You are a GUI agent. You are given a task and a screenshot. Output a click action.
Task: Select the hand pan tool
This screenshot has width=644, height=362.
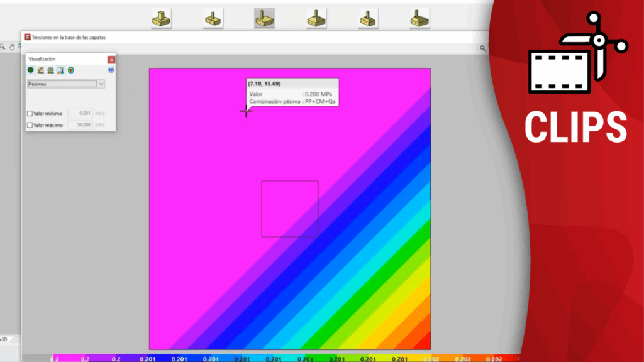click(11, 47)
